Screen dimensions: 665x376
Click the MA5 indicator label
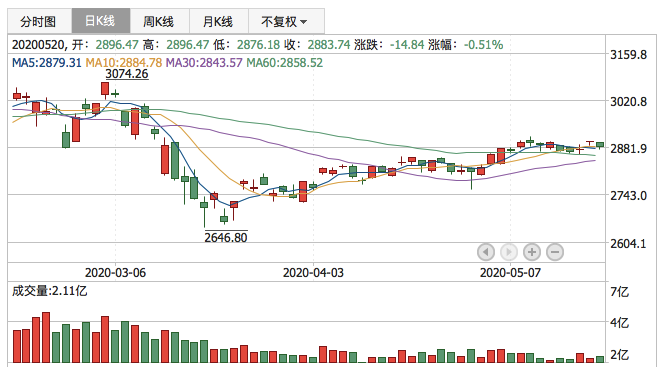pyautogui.click(x=47, y=63)
